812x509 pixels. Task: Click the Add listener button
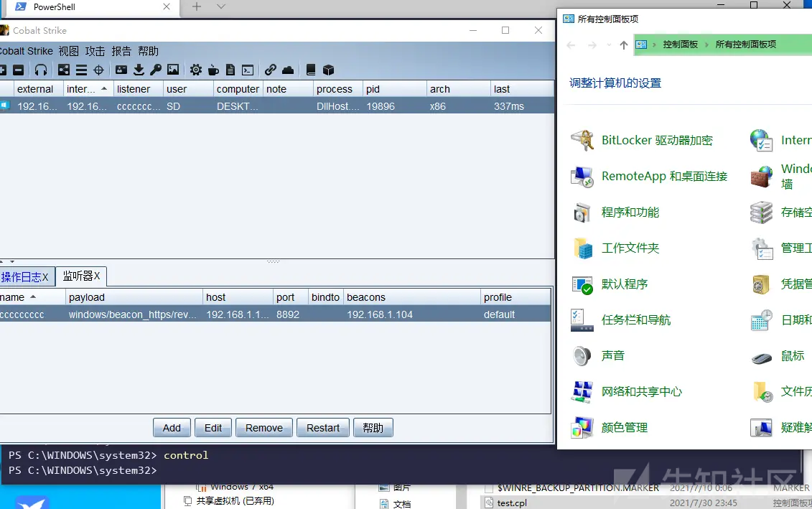[172, 428]
